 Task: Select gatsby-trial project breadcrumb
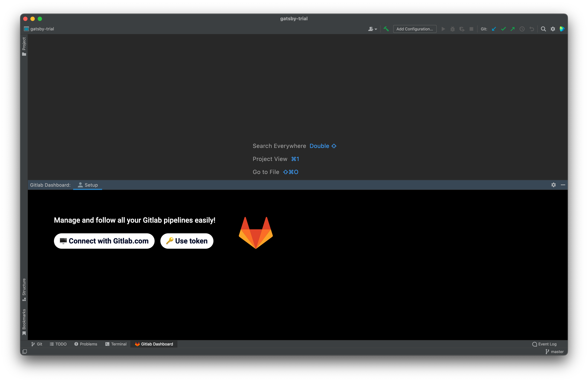(39, 29)
